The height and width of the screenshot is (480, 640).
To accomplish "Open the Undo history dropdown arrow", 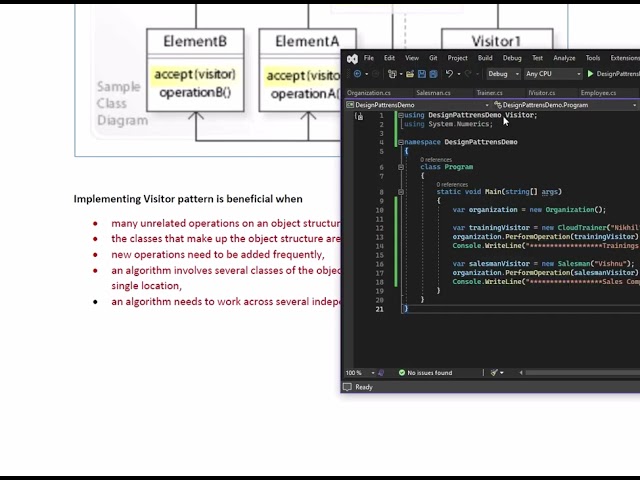I will click(x=459, y=74).
